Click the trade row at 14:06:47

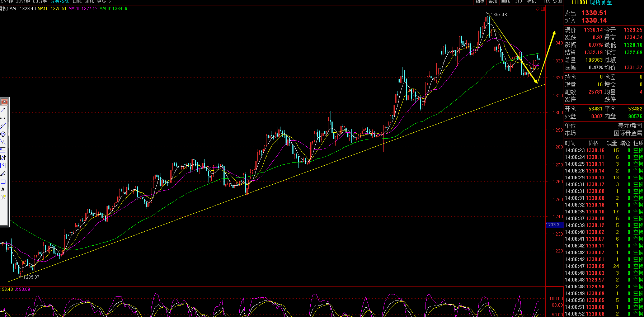click(604, 266)
